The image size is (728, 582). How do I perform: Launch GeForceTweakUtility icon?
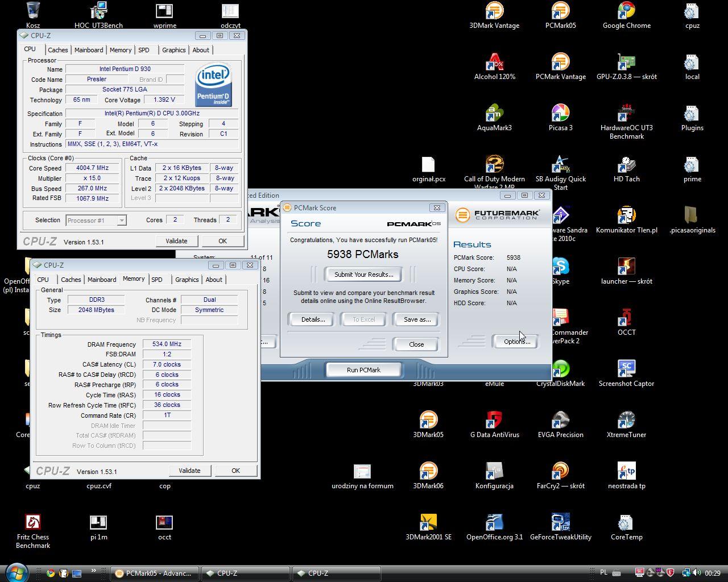tap(560, 527)
